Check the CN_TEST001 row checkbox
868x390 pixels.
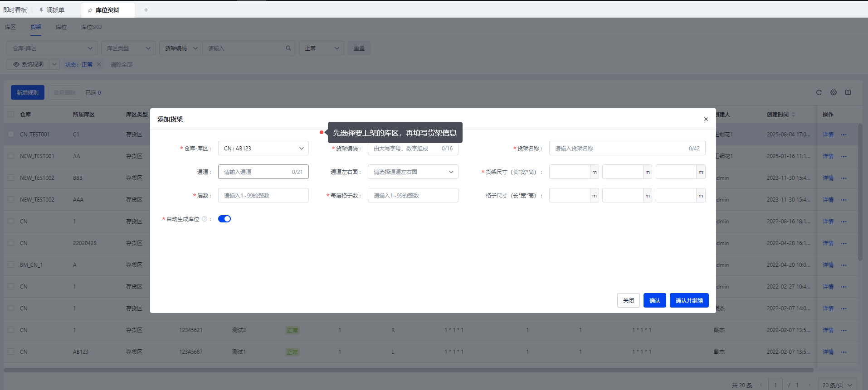pyautogui.click(x=11, y=134)
